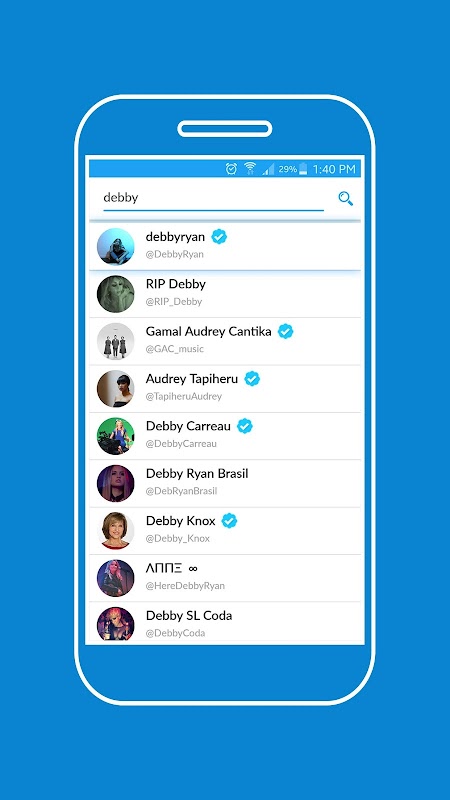Select the Debby SL Coda result

[225, 623]
